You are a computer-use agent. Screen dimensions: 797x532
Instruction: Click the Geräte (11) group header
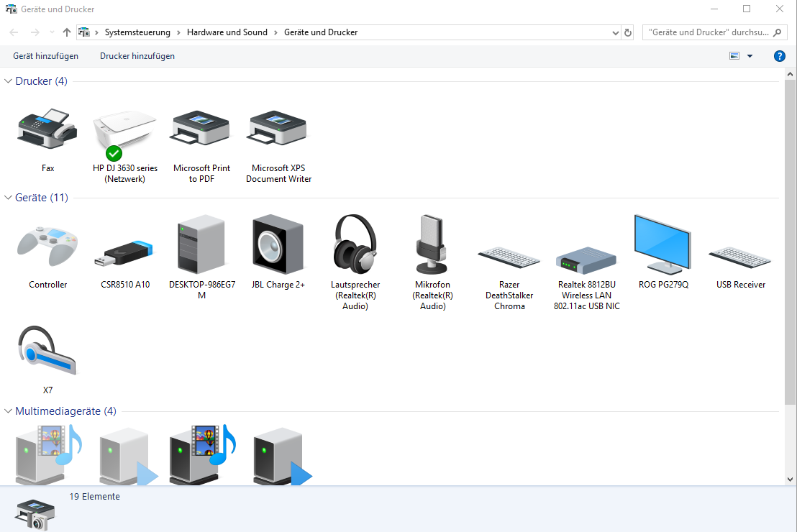pos(42,198)
